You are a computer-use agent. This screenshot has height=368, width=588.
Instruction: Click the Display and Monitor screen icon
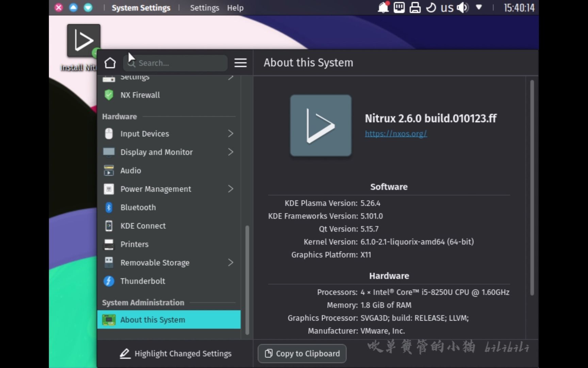pyautogui.click(x=109, y=152)
